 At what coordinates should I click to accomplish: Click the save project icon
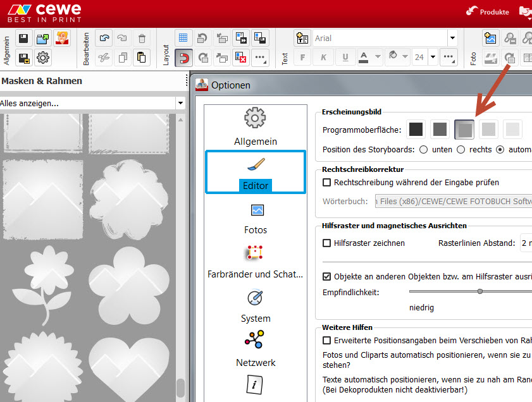coord(23,39)
